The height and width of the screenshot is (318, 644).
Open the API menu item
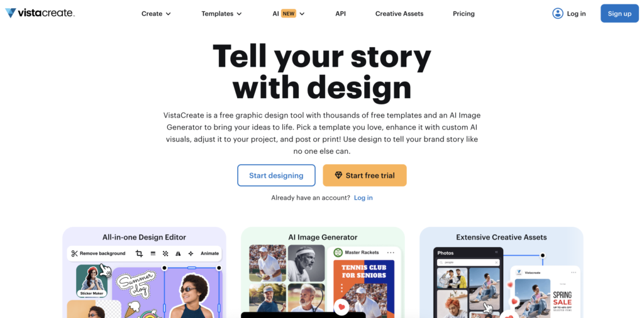click(340, 14)
